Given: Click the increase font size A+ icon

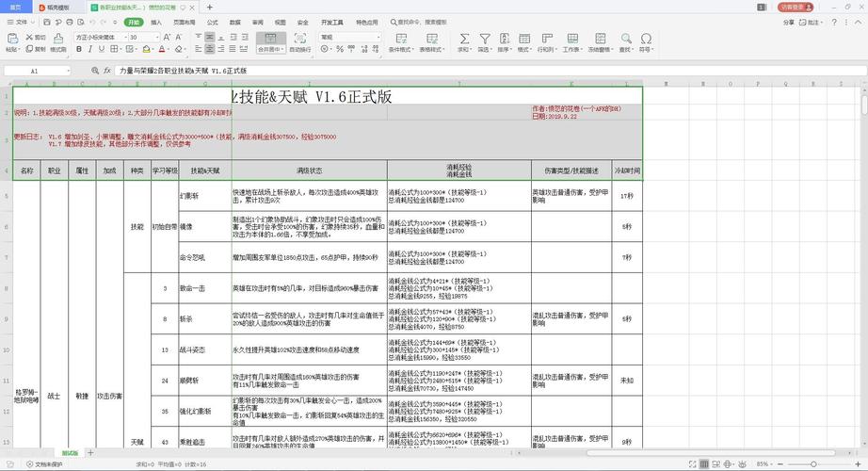Looking at the screenshot, I should tap(167, 37).
